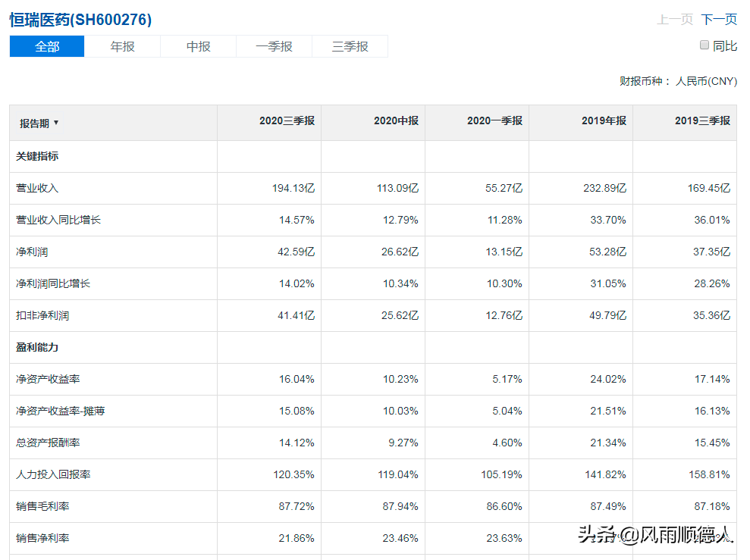Click the 销售毛利率 row label
The height and width of the screenshot is (560, 750).
[42, 506]
